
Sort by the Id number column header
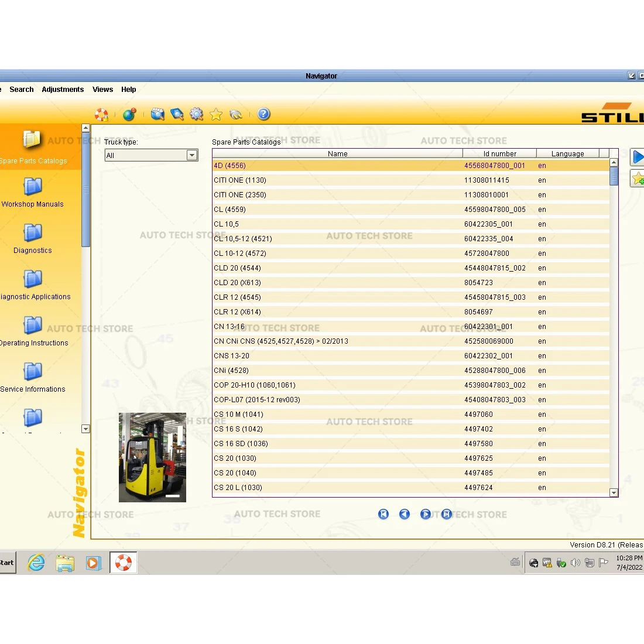pos(499,153)
